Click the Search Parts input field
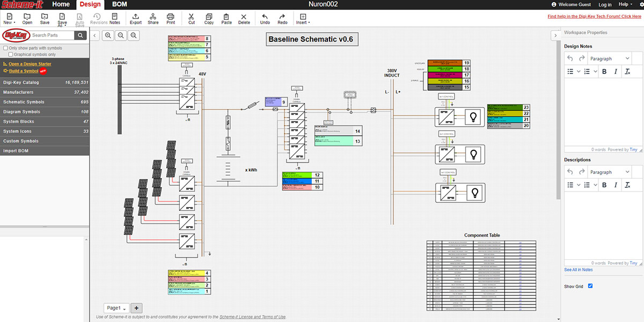This screenshot has height=322, width=644. (x=52, y=35)
